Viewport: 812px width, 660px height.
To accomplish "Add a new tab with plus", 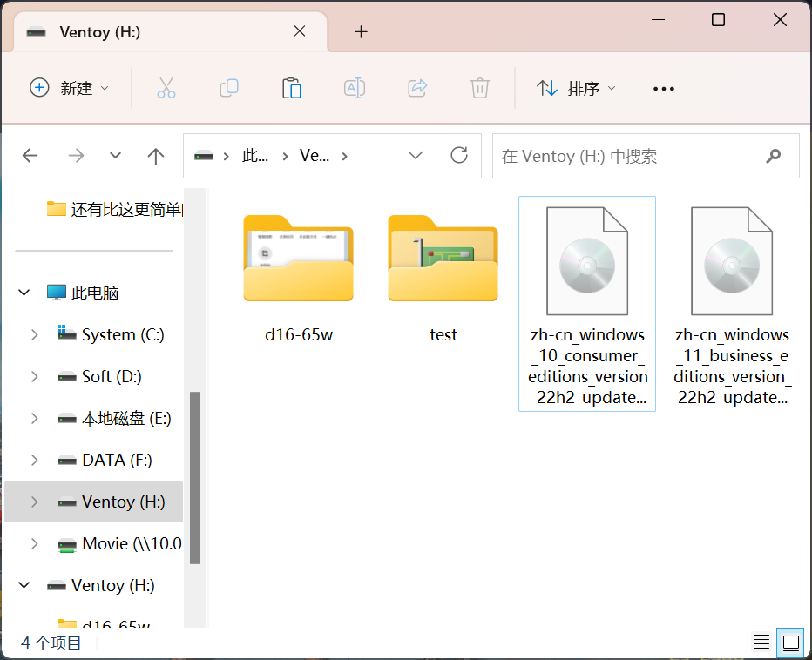I will 361,32.
